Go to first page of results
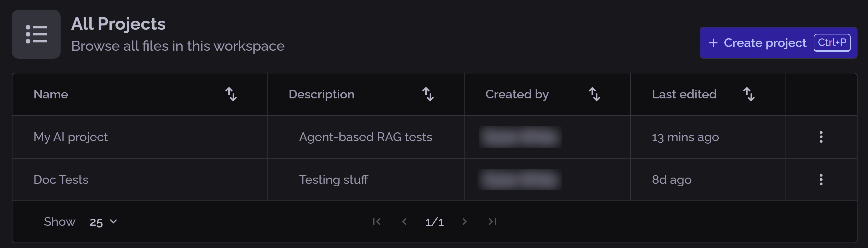Image resolution: width=868 pixels, height=248 pixels. pyautogui.click(x=377, y=222)
